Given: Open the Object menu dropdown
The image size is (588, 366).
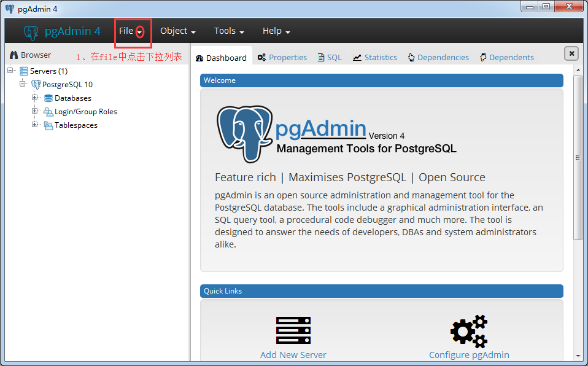Looking at the screenshot, I should (x=178, y=31).
